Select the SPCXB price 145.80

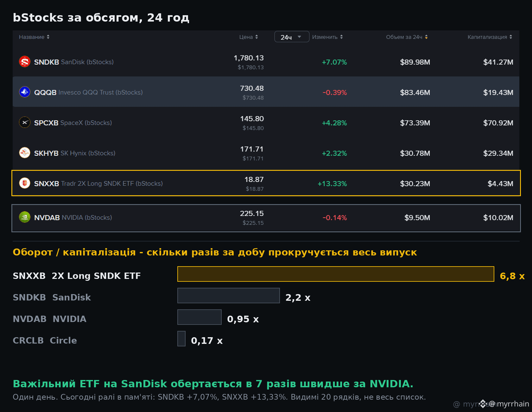click(x=252, y=119)
